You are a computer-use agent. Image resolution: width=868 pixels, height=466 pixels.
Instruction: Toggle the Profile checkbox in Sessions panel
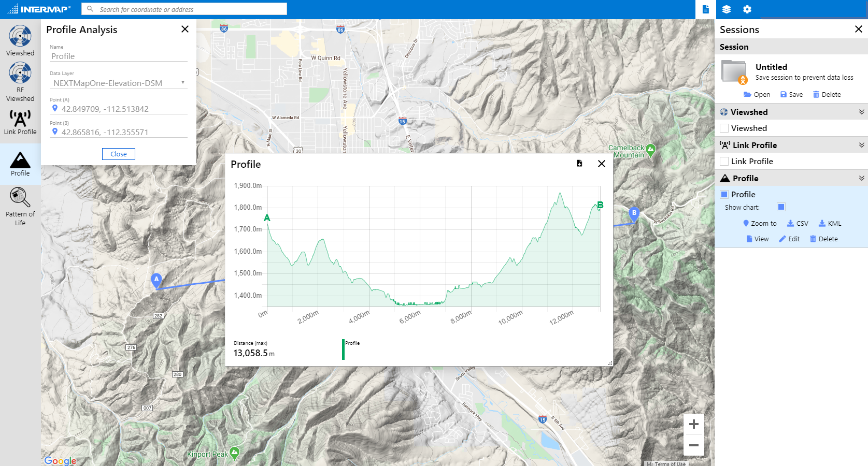(724, 194)
